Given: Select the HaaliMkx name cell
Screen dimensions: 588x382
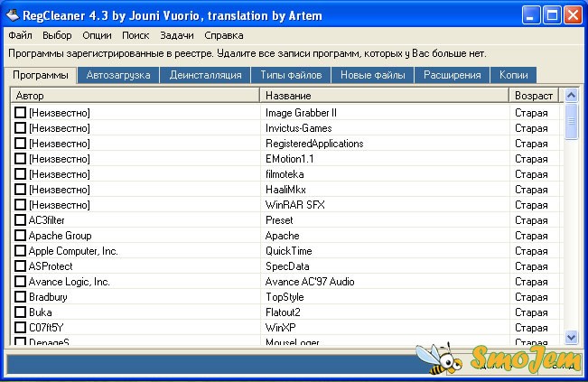Looking at the screenshot, I should tap(285, 190).
